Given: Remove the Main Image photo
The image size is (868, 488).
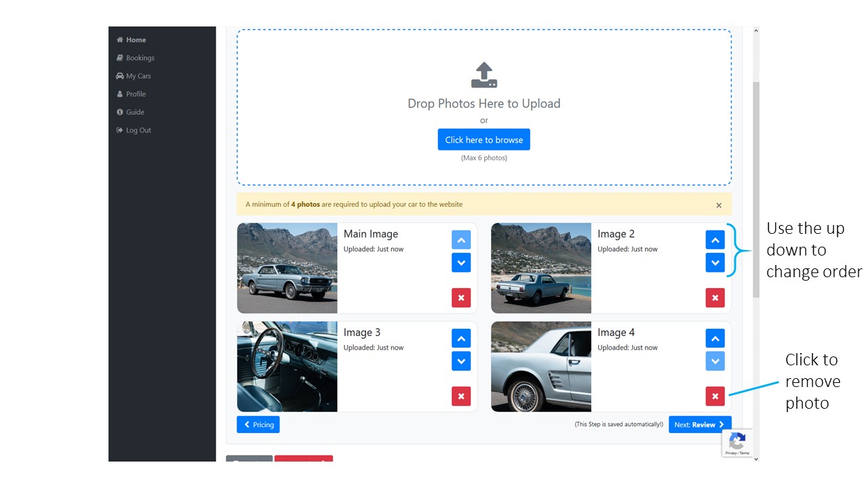Looking at the screenshot, I should click(x=461, y=298).
